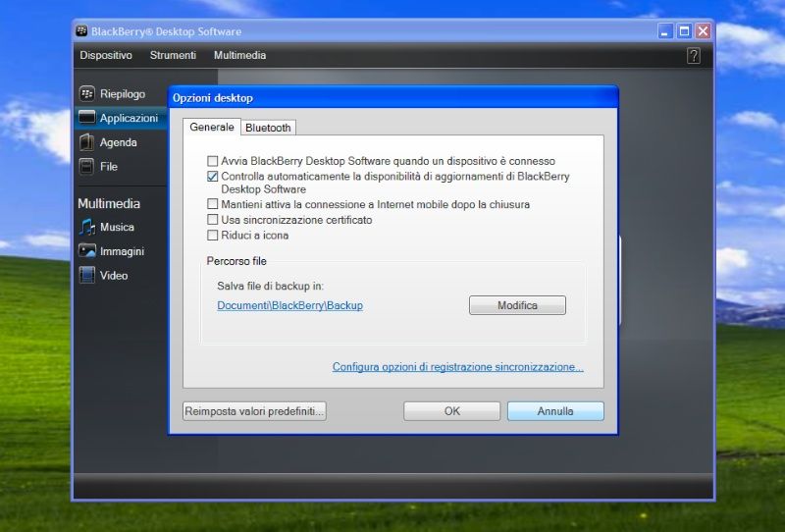Maximize the BlackBerry Desktop Software window

click(x=684, y=31)
